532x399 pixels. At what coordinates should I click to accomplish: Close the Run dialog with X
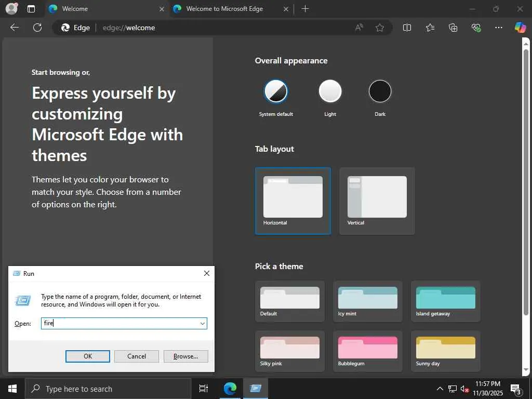click(207, 273)
